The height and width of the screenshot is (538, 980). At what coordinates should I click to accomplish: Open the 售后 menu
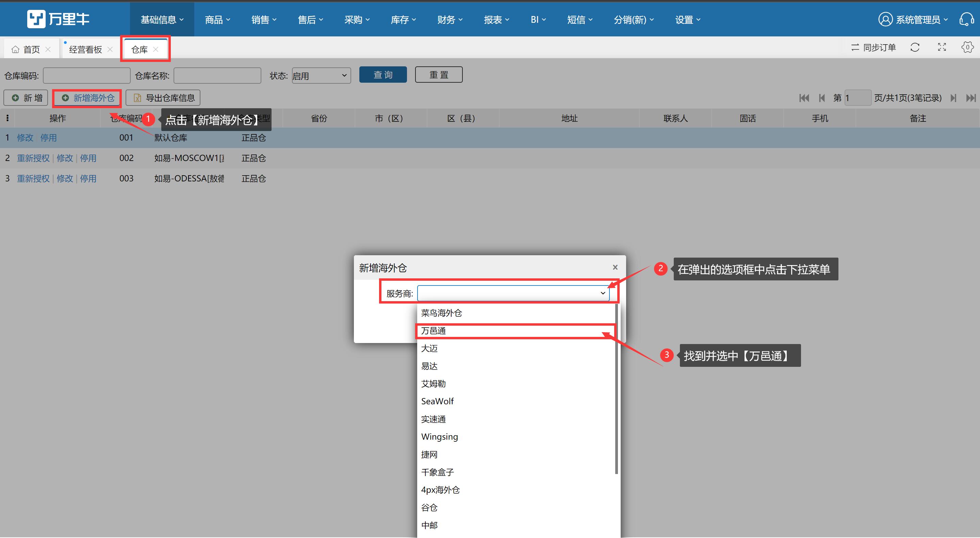[x=310, y=20]
